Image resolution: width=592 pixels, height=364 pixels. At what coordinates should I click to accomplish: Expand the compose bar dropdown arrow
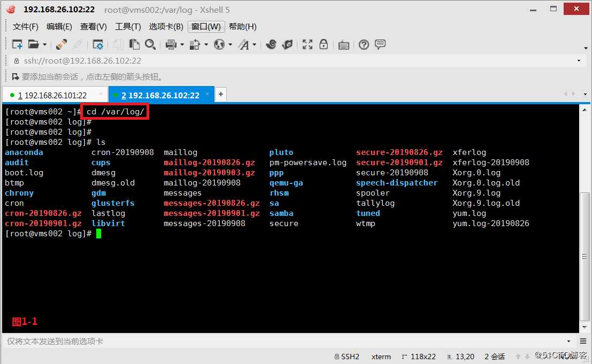[568, 342]
